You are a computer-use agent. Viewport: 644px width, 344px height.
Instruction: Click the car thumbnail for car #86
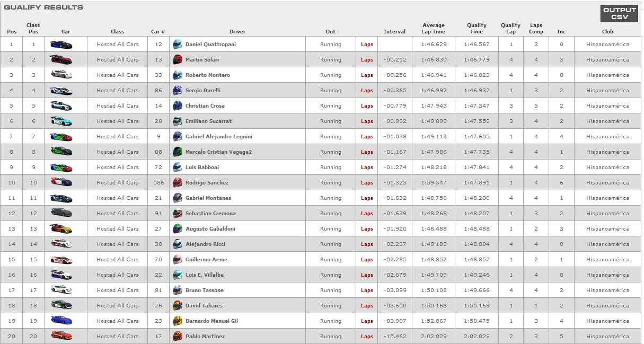[x=61, y=91]
